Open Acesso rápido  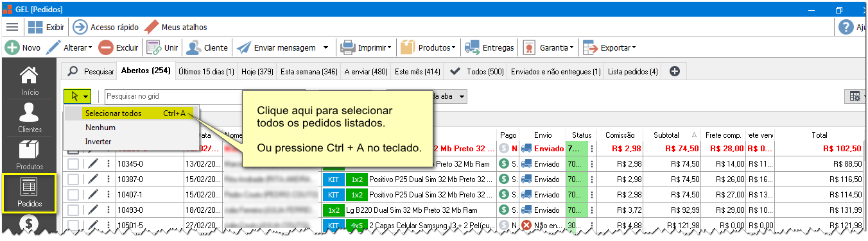point(106,27)
